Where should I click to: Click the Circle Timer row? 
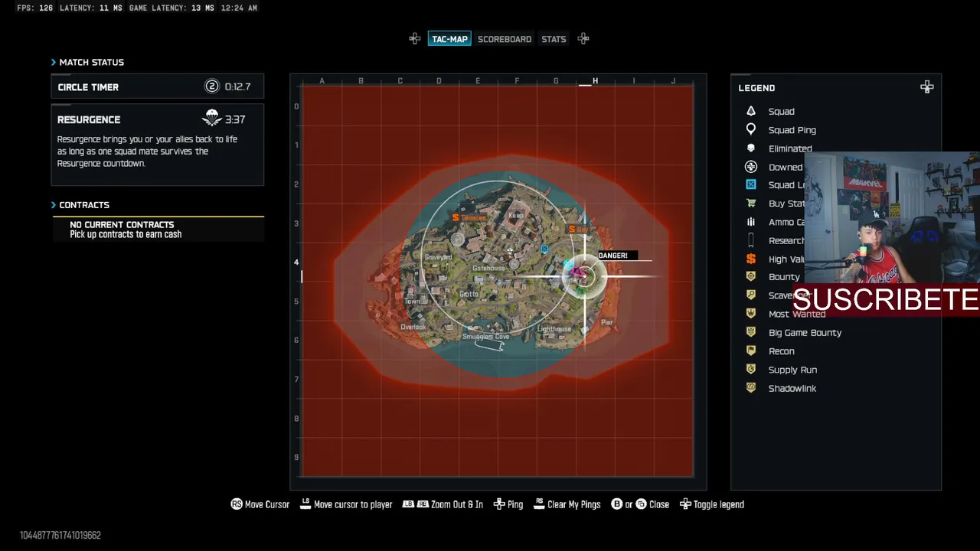[158, 86]
